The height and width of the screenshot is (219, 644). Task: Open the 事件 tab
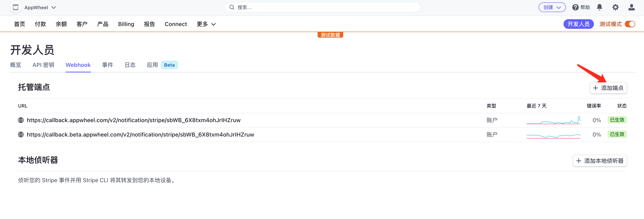[x=108, y=65]
